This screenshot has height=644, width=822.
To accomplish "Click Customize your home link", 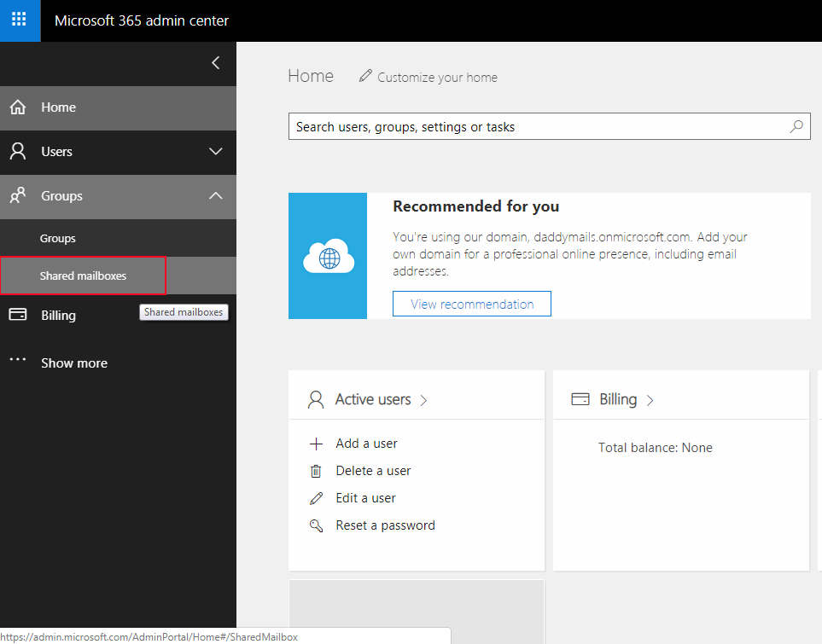I will click(437, 78).
